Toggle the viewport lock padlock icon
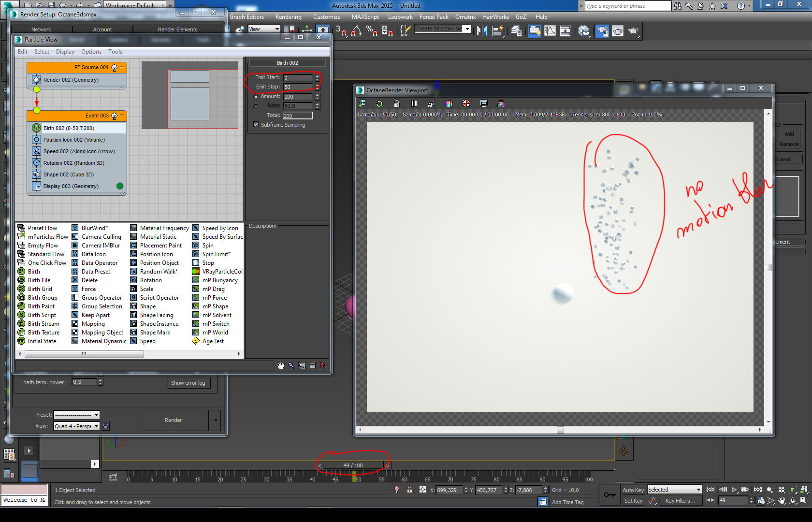 click(396, 103)
